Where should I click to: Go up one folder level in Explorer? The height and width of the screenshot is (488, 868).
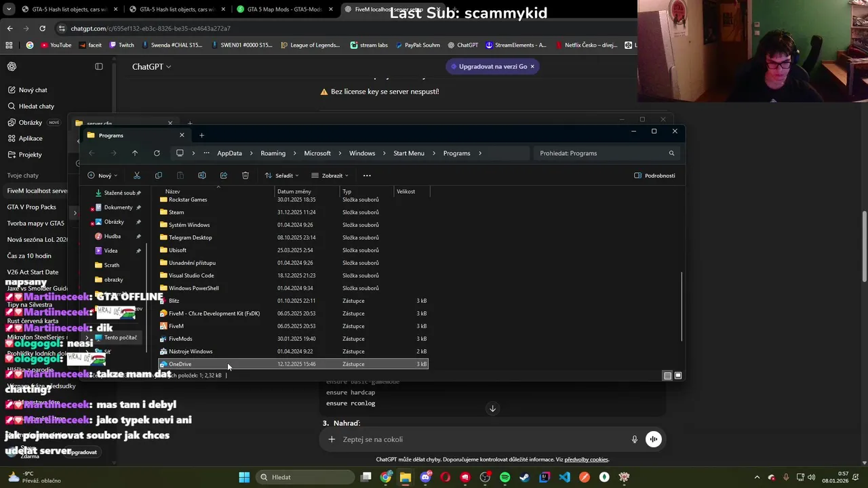coord(135,153)
